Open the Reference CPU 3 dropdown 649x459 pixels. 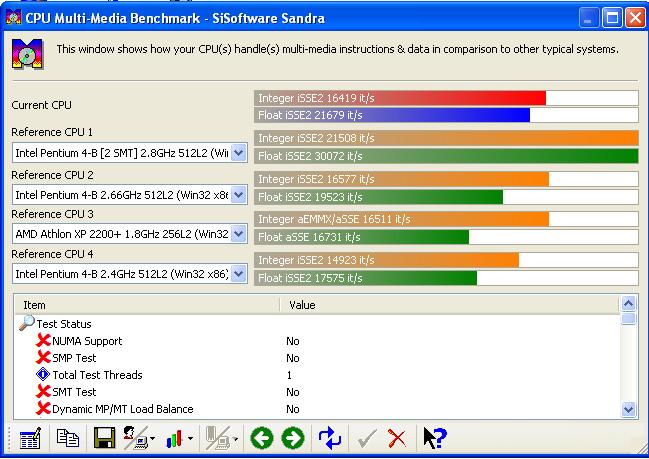tap(239, 234)
